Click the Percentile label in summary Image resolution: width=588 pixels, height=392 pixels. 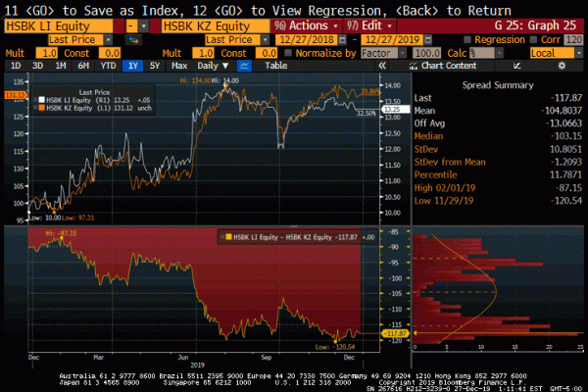tap(436, 174)
